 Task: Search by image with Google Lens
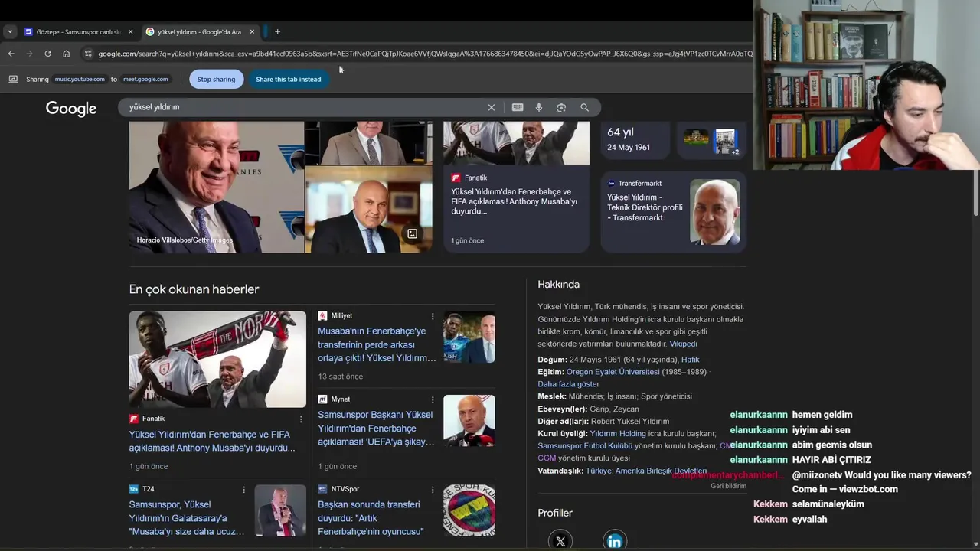coord(561,108)
